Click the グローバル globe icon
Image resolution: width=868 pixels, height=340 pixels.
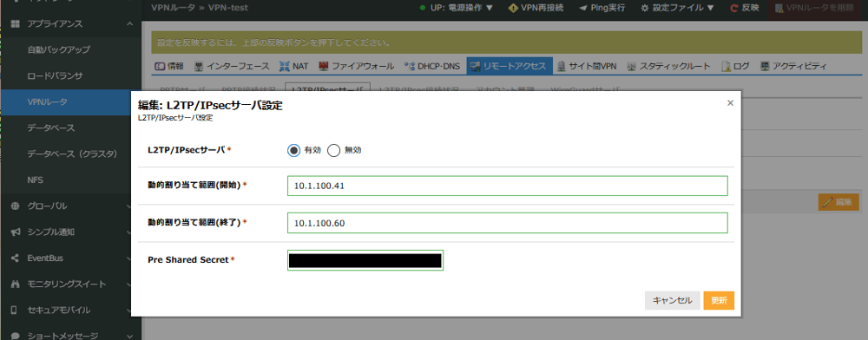tap(16, 206)
